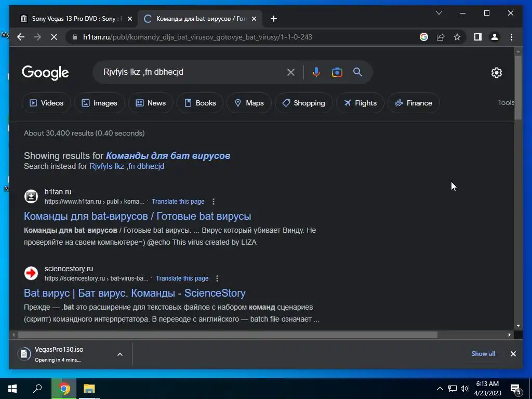Filter results by Videos
This screenshot has width=532, height=399.
coord(46,103)
